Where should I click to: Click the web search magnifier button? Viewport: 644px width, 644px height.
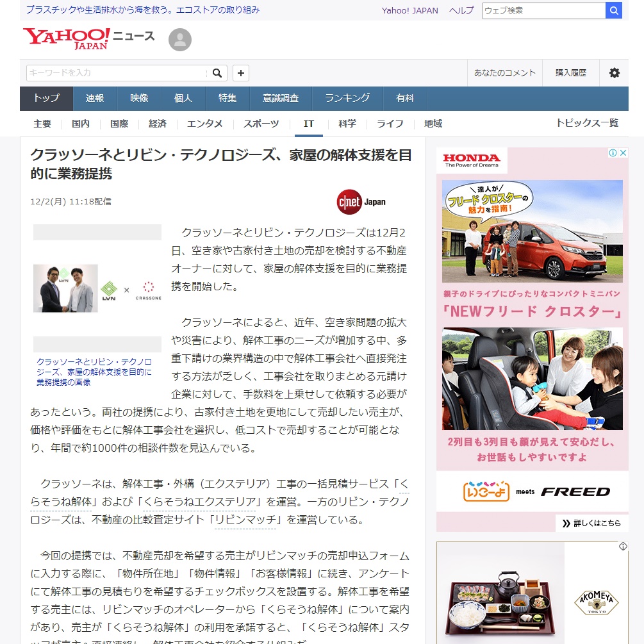(x=614, y=11)
